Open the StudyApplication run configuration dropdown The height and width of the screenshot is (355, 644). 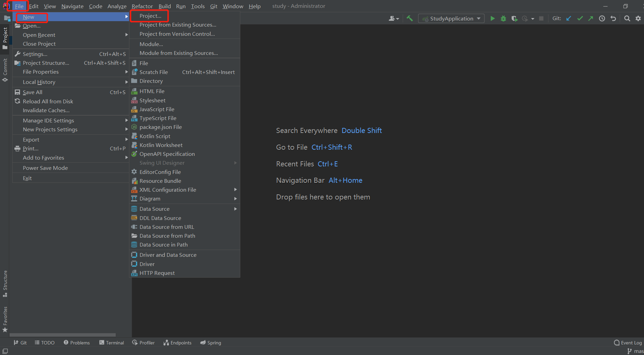(451, 19)
